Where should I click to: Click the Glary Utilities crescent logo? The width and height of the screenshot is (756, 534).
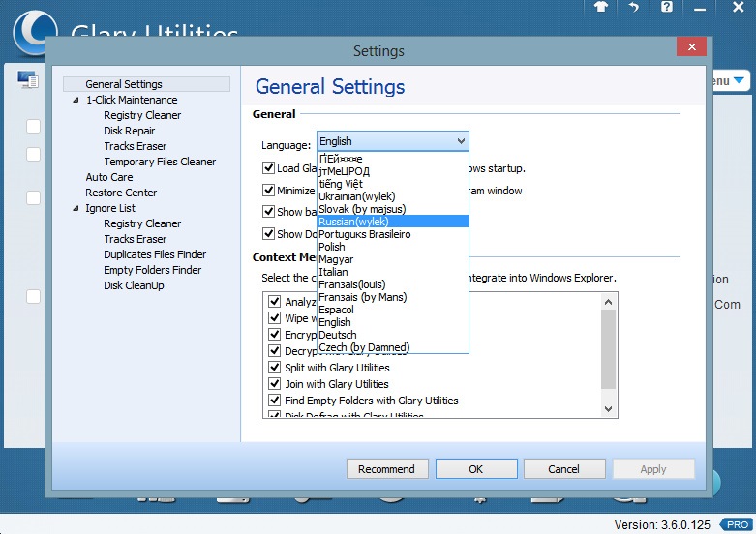pyautogui.click(x=33, y=29)
